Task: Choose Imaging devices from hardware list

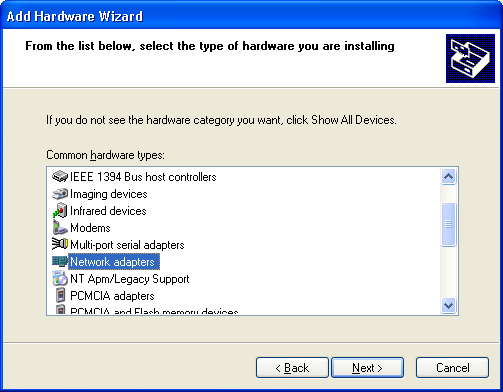Action: (109, 194)
